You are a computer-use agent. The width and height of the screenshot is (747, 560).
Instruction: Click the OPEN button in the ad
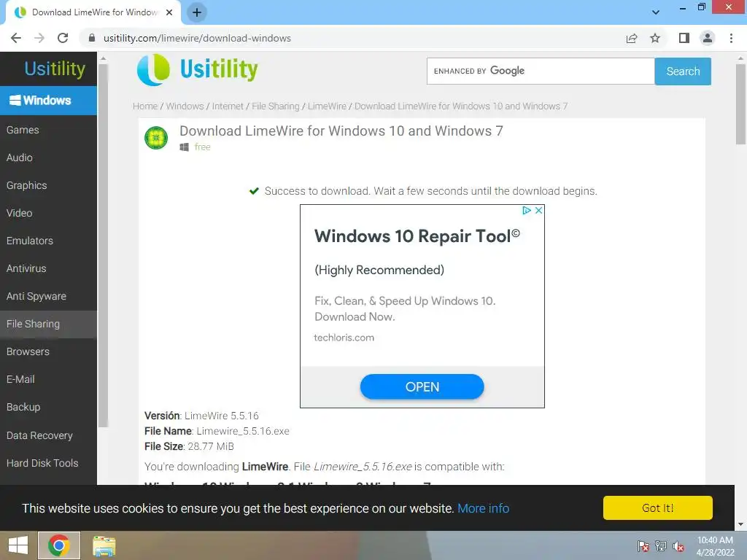[422, 386]
